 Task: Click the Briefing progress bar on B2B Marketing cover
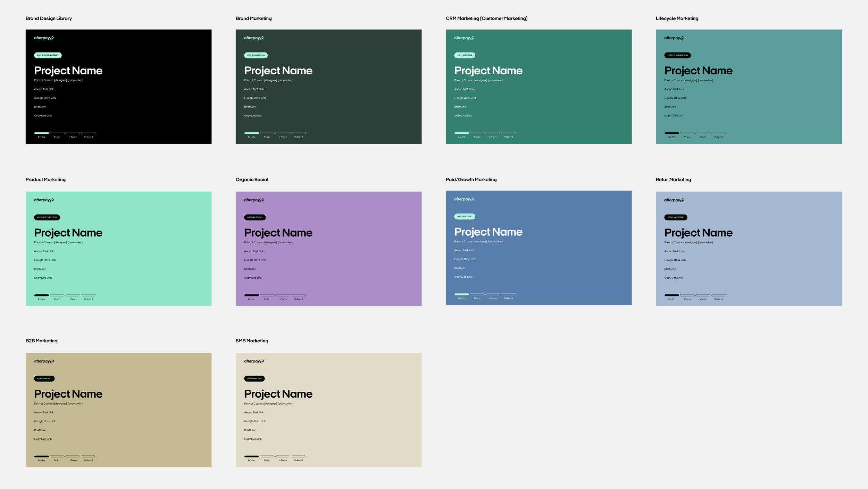[41, 457]
